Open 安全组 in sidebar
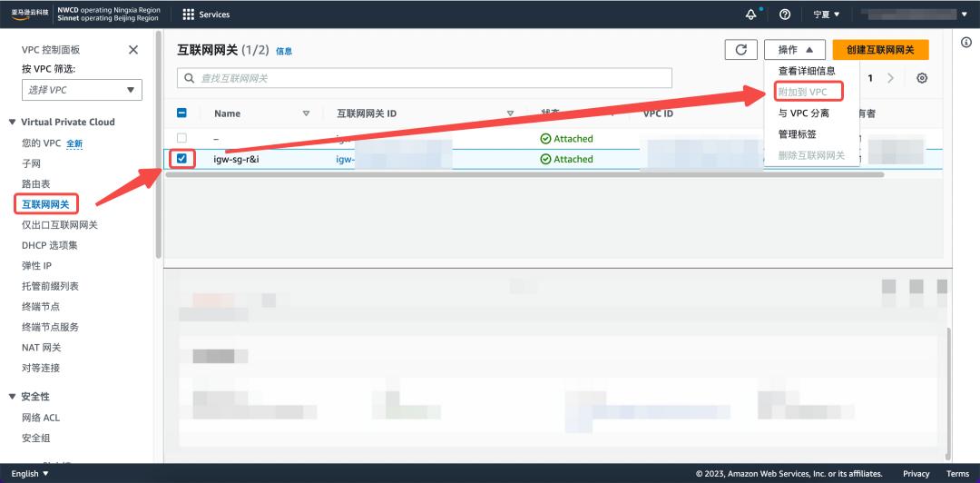Viewport: 980px width, 483px height. (36, 438)
